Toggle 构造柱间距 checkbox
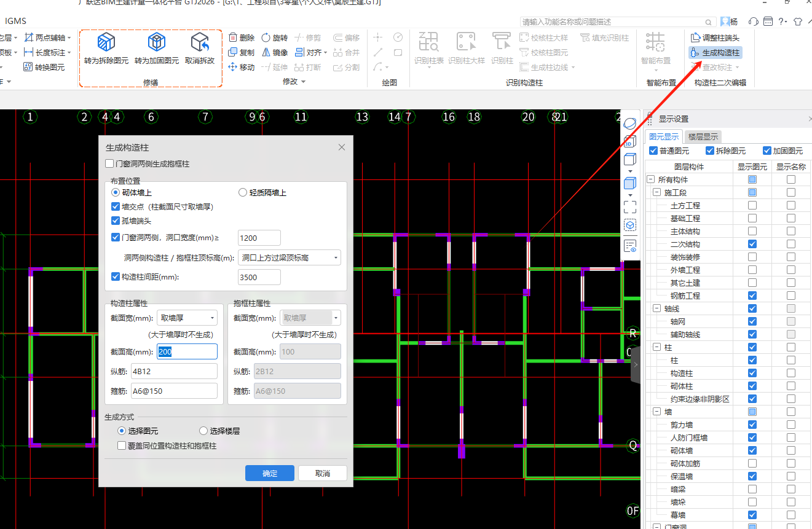Viewport: 812px width, 529px height. click(x=116, y=276)
